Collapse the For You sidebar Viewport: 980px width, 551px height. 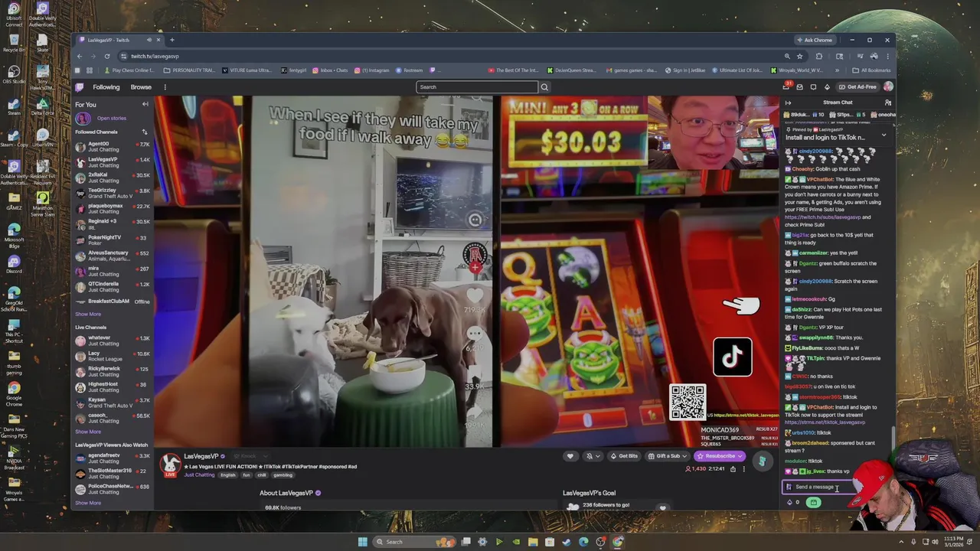pos(145,104)
